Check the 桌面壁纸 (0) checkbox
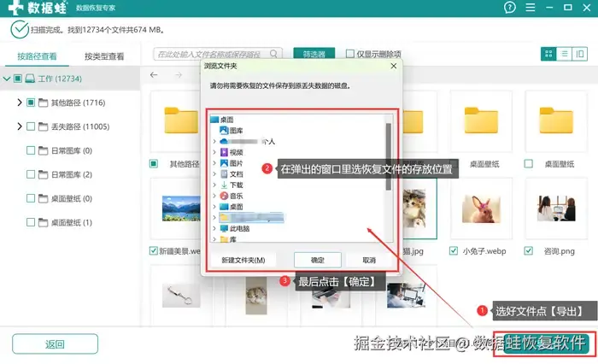The height and width of the screenshot is (364, 598). [x=31, y=198]
